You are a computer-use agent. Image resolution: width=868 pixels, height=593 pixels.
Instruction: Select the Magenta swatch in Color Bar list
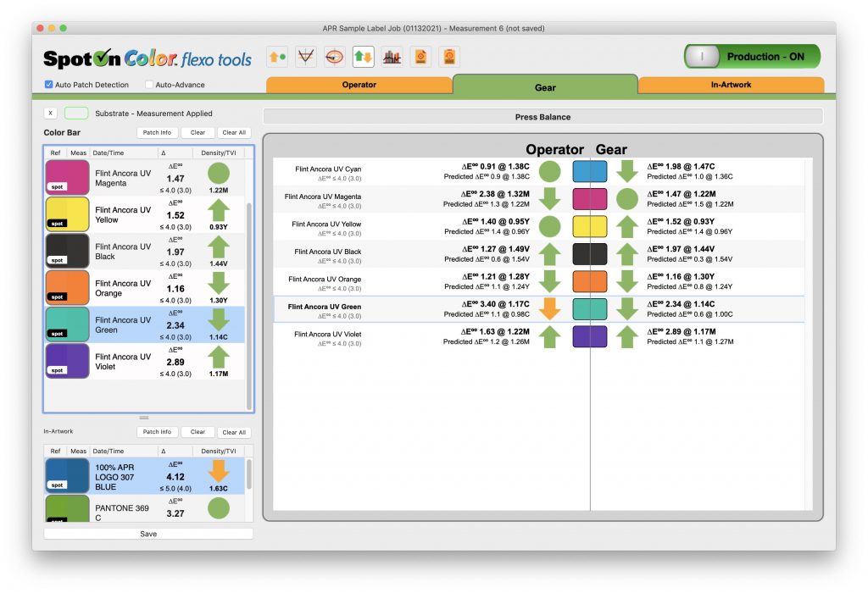(67, 177)
